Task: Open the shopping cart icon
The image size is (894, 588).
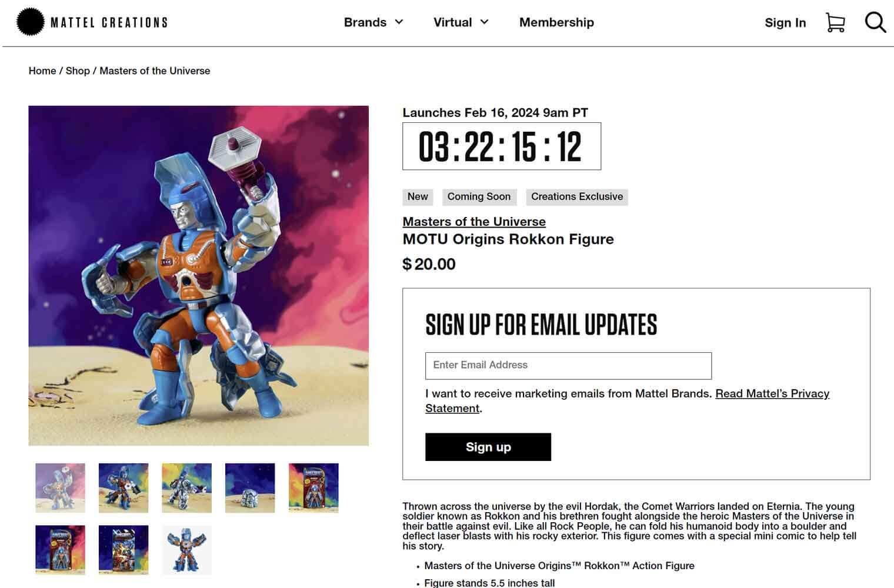Action: [x=835, y=23]
